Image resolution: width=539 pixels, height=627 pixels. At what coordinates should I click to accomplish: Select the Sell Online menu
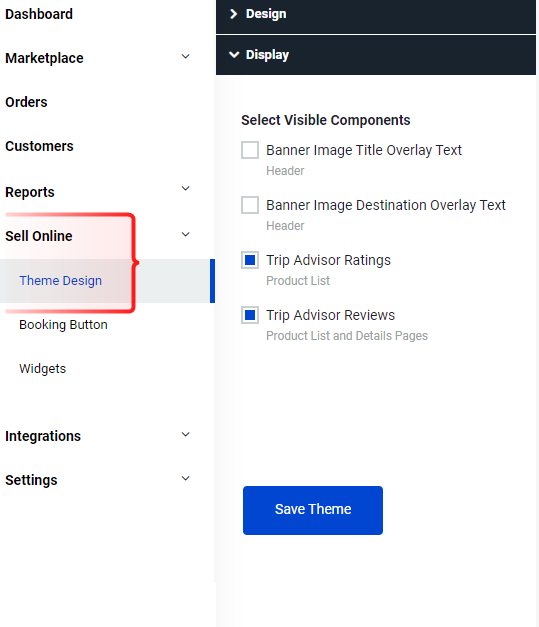pyautogui.click(x=39, y=236)
